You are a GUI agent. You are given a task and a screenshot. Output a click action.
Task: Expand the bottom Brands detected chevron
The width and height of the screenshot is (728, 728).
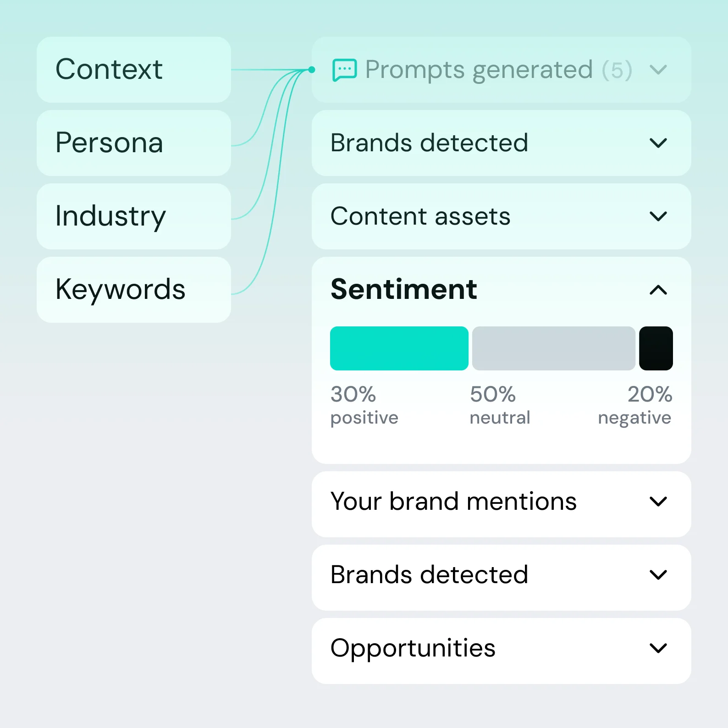point(658,575)
